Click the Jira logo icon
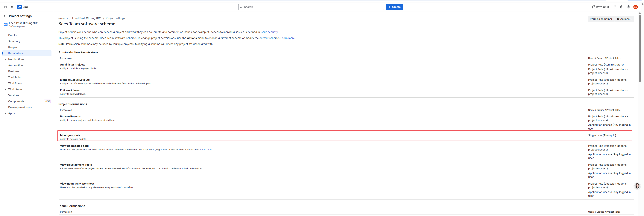This screenshot has width=644, height=216. [x=19, y=7]
